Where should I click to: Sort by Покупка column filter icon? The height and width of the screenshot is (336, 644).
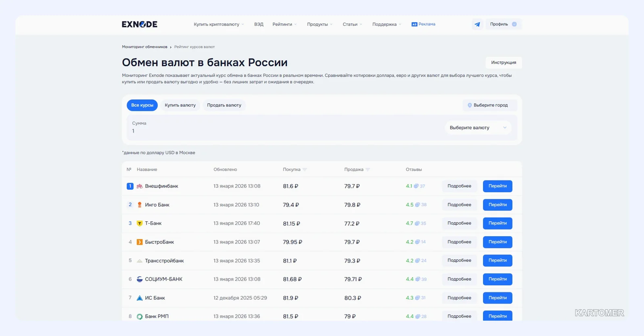click(305, 170)
